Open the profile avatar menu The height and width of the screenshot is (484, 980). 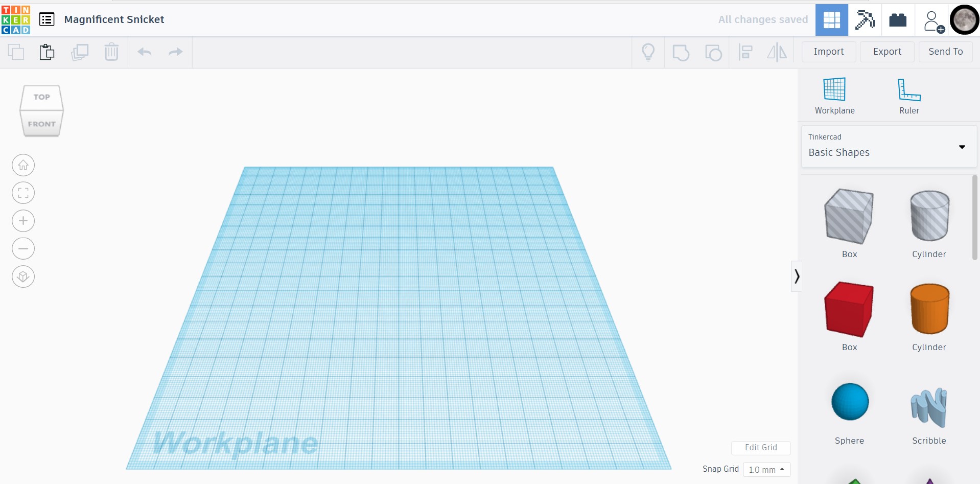[x=964, y=20]
